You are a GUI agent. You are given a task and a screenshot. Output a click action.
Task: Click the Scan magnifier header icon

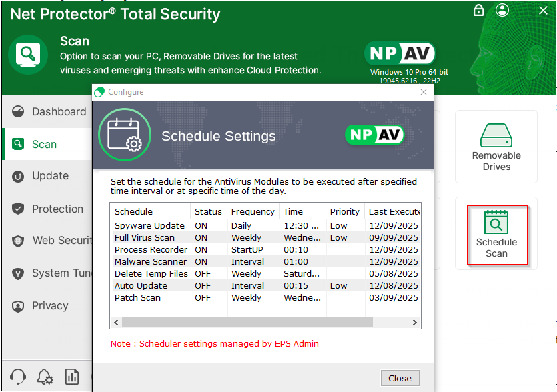coord(27,54)
